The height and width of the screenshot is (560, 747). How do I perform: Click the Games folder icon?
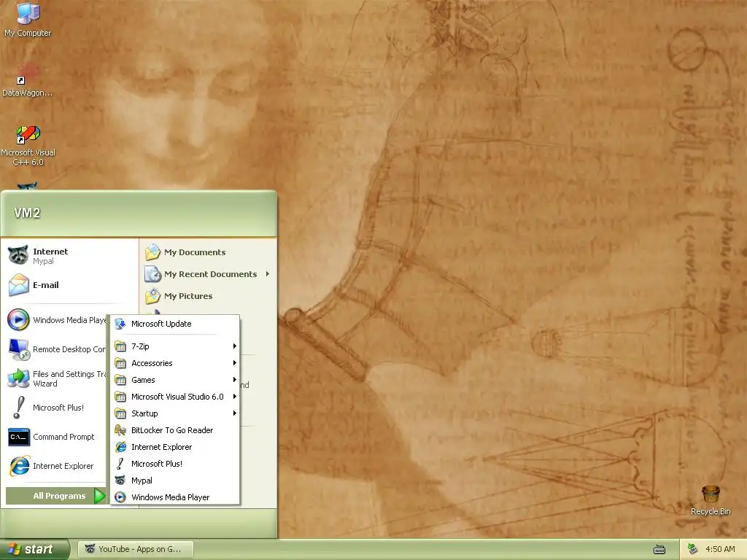[x=120, y=380]
